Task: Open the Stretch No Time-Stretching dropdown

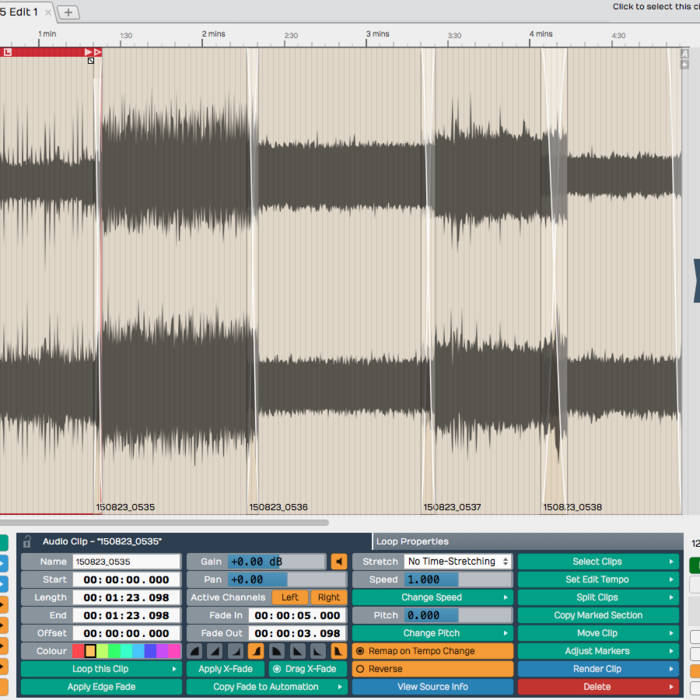Action: (x=458, y=562)
